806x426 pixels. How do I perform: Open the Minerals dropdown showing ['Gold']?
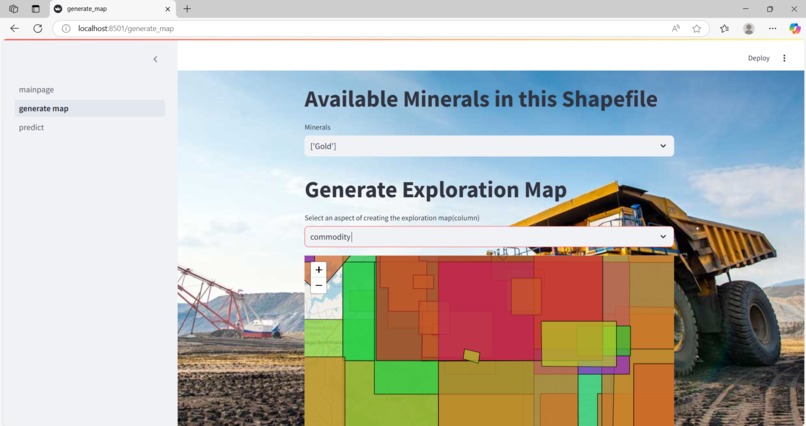[489, 146]
